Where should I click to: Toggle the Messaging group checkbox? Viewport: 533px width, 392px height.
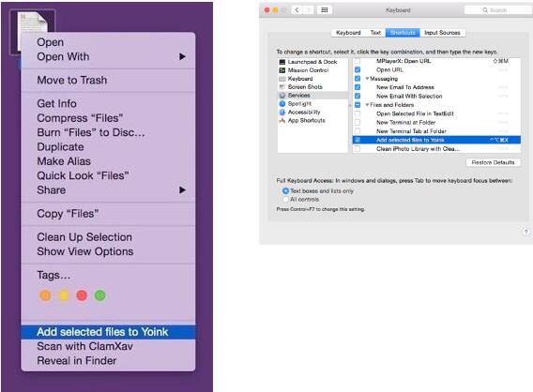pyautogui.click(x=358, y=79)
